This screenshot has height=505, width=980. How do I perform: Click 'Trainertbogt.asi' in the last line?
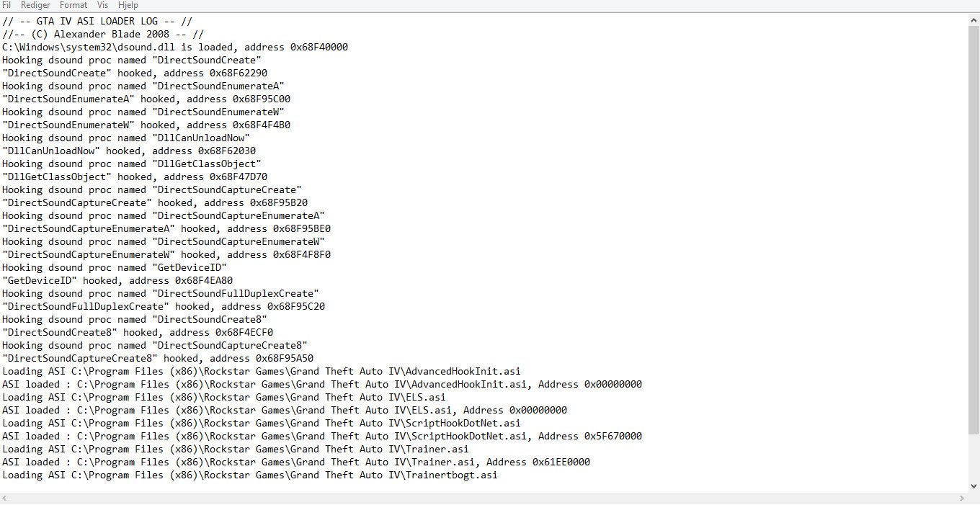coord(451,475)
